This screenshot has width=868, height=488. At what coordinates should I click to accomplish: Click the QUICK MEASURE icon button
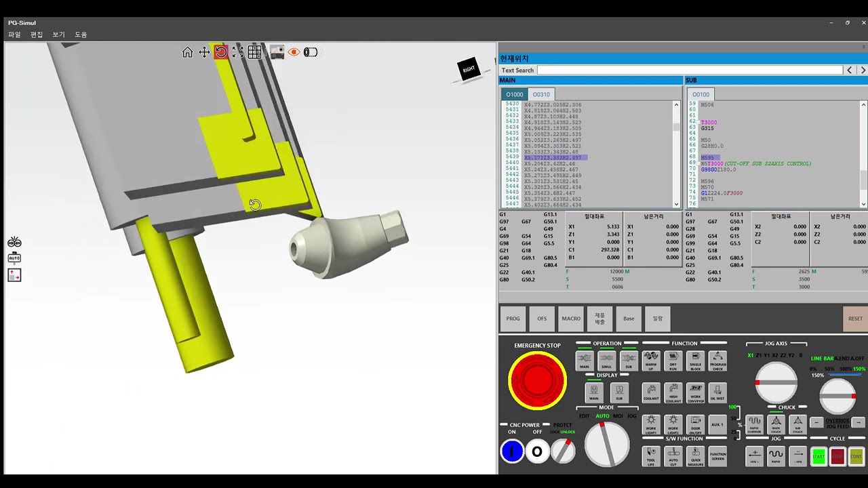pyautogui.click(x=695, y=456)
